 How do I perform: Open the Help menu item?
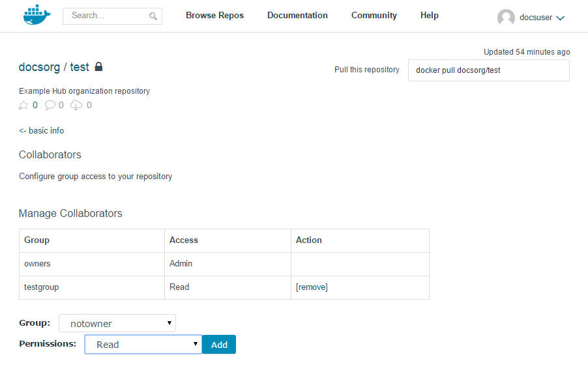click(430, 16)
